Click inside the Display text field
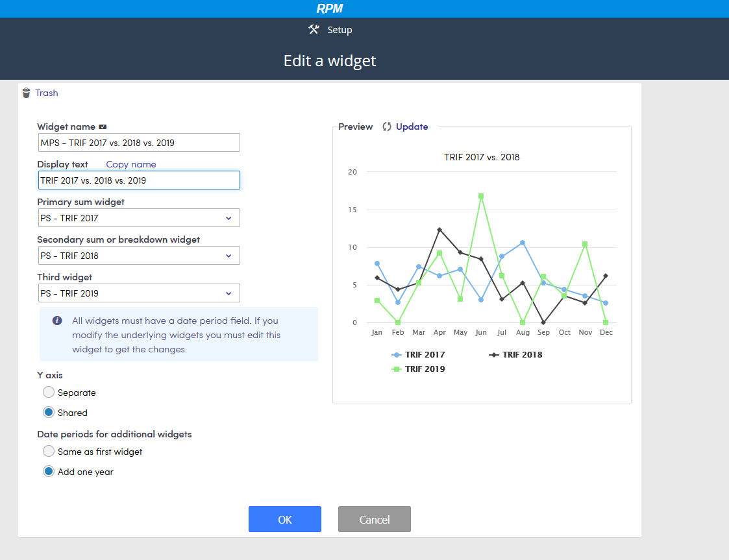 (x=138, y=180)
